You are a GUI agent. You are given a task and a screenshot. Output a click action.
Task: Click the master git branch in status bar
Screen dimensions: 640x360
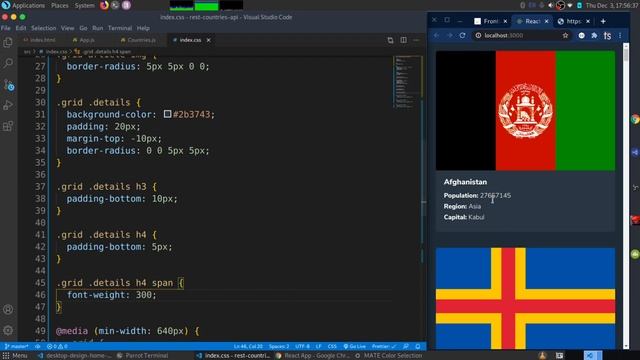[16, 347]
